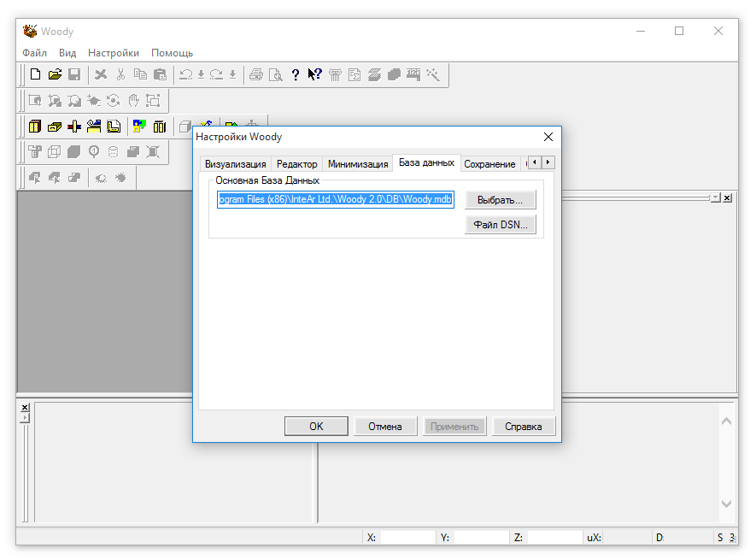The image size is (756, 560).
Task: Click the Delete (X) toolbar icon
Action: click(x=101, y=74)
